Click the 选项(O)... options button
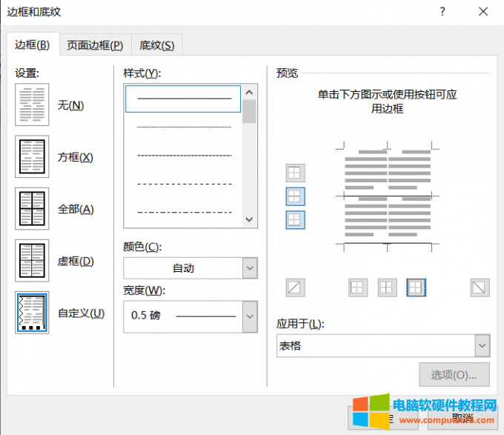This screenshot has height=435, width=504. (454, 374)
